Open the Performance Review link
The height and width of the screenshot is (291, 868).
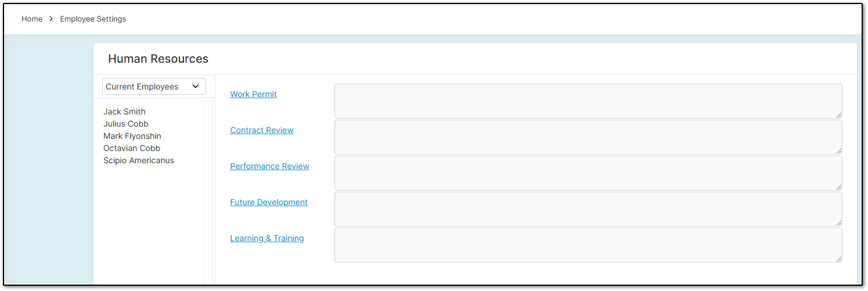click(x=270, y=166)
